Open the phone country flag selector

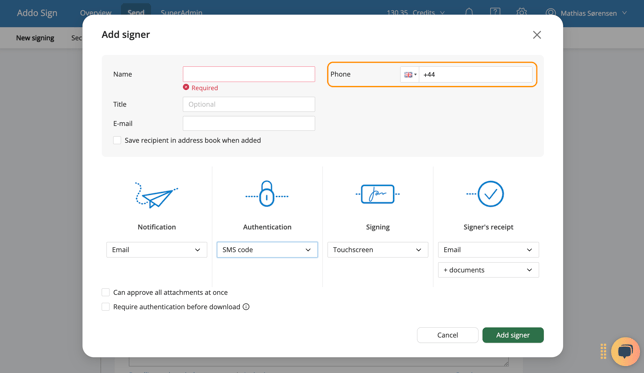click(410, 74)
